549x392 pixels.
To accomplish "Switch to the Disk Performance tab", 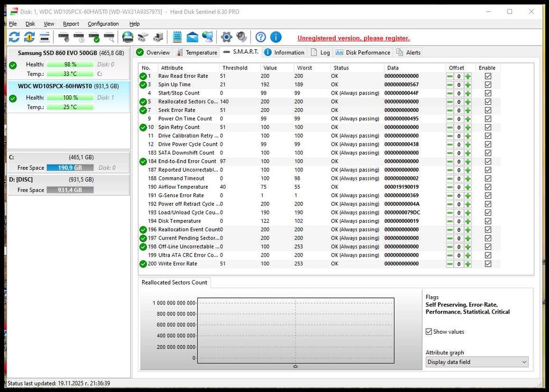I will (x=363, y=53).
